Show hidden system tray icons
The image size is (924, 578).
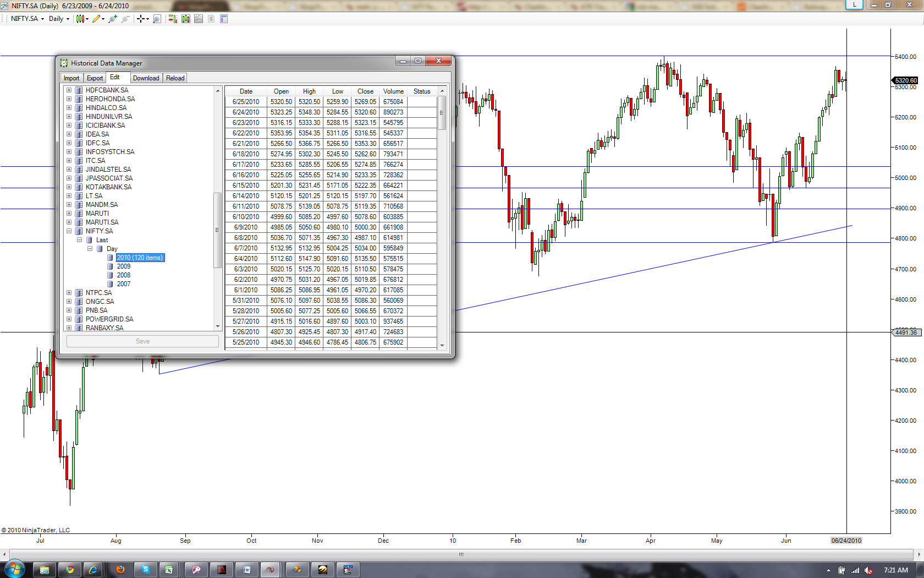point(828,570)
